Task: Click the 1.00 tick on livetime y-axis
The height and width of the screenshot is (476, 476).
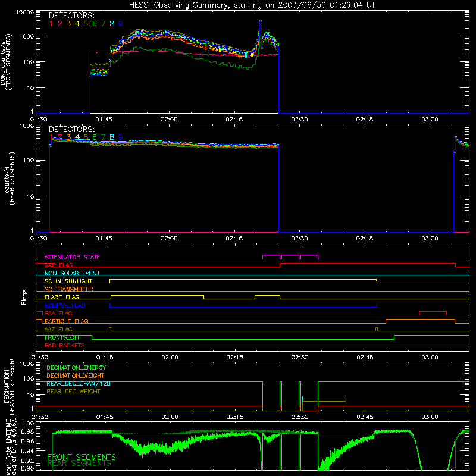Action: tap(27, 424)
